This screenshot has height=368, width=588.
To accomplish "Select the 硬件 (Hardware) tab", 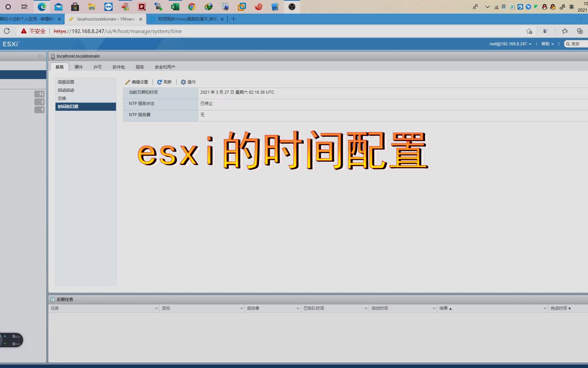I will pyautogui.click(x=79, y=67).
